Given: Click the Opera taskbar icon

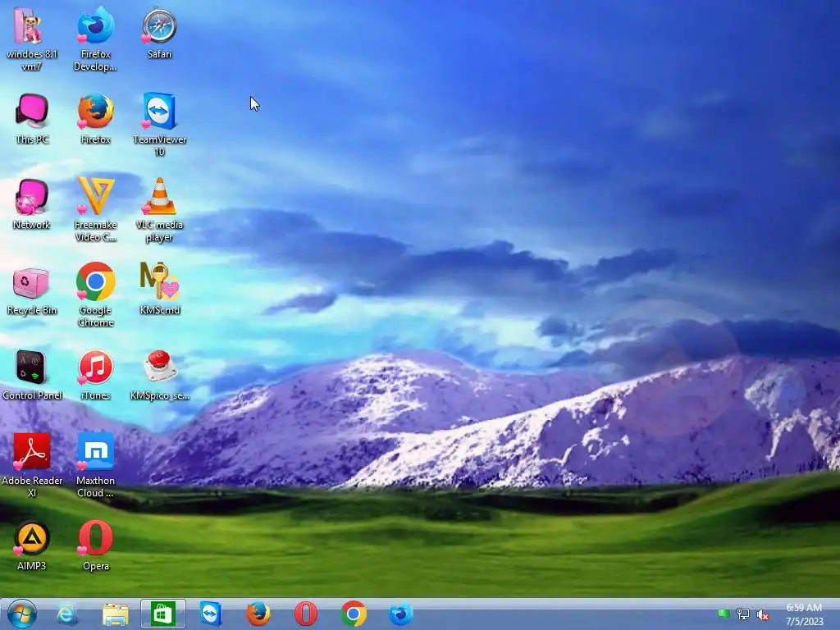Looking at the screenshot, I should [306, 614].
